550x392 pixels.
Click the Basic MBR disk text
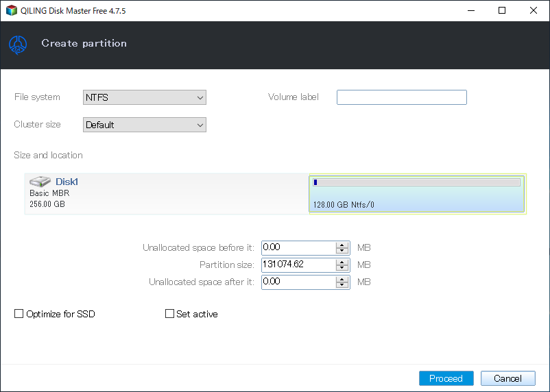coord(49,193)
